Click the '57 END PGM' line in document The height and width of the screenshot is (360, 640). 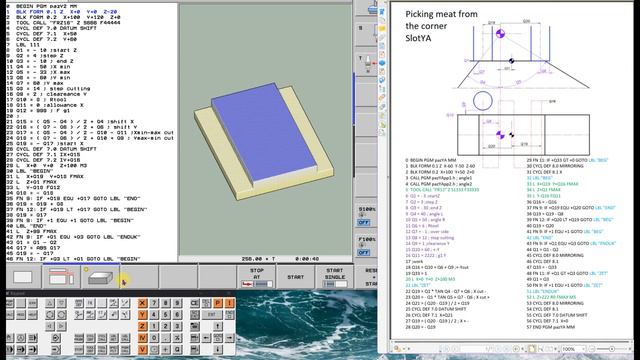[x=550, y=327]
